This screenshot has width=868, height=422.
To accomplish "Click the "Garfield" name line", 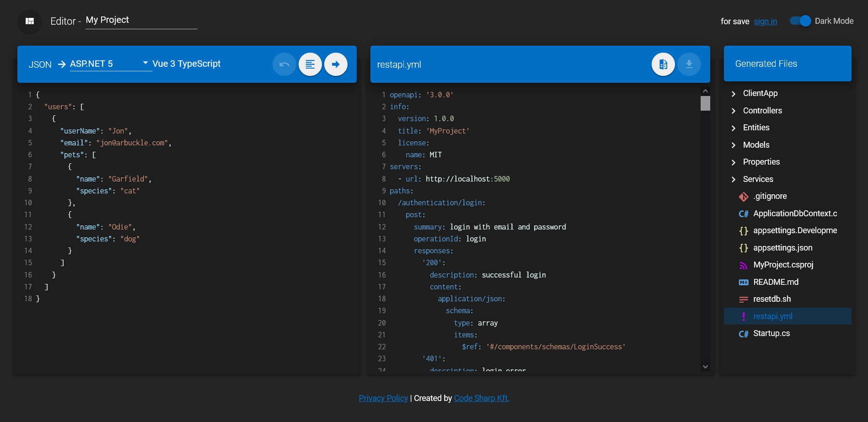I will pos(114,179).
